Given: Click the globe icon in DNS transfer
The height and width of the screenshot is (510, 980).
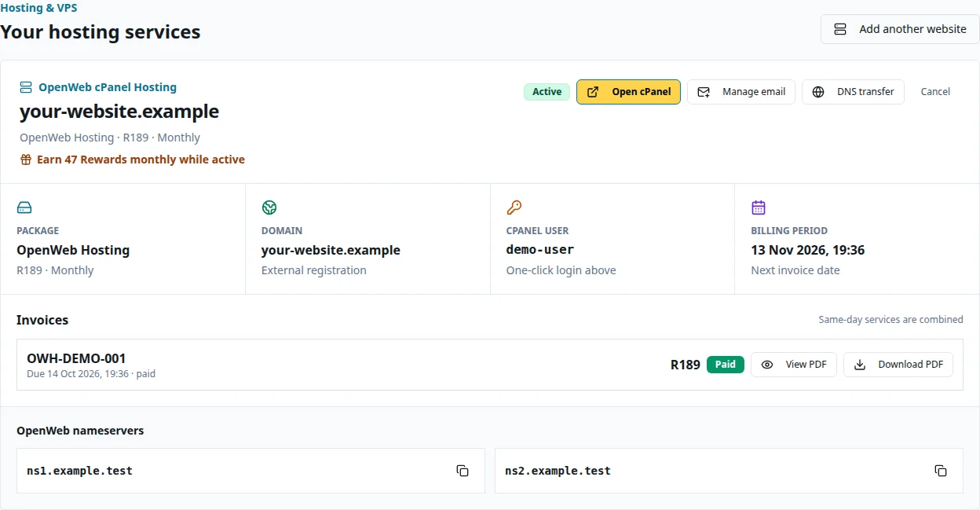Looking at the screenshot, I should 818,92.
